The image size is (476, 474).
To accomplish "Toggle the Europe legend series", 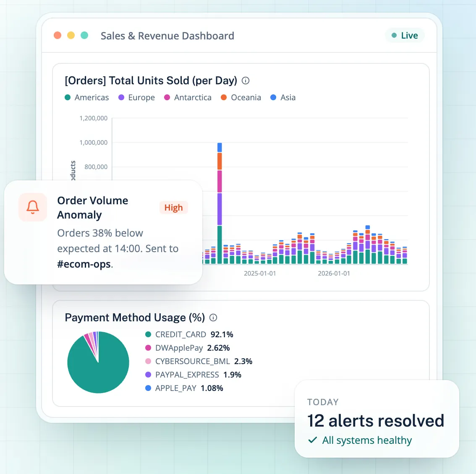I will (x=136, y=97).
